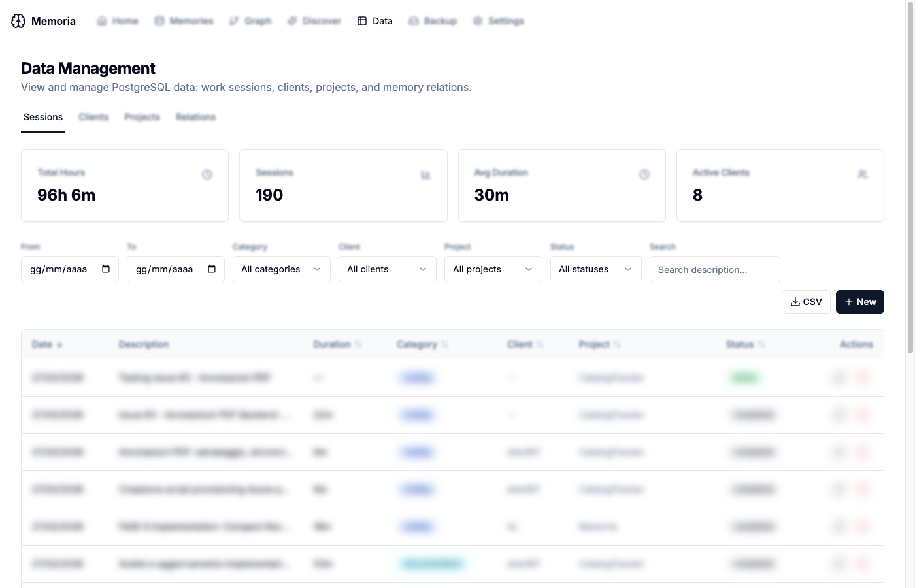Go to Memories in top navigation
Screen dimensions: 915x588
(184, 21)
